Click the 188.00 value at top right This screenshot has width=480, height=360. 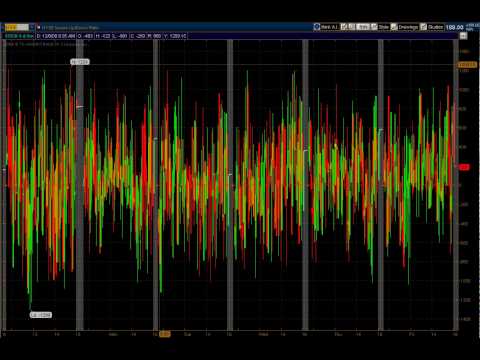(x=455, y=27)
